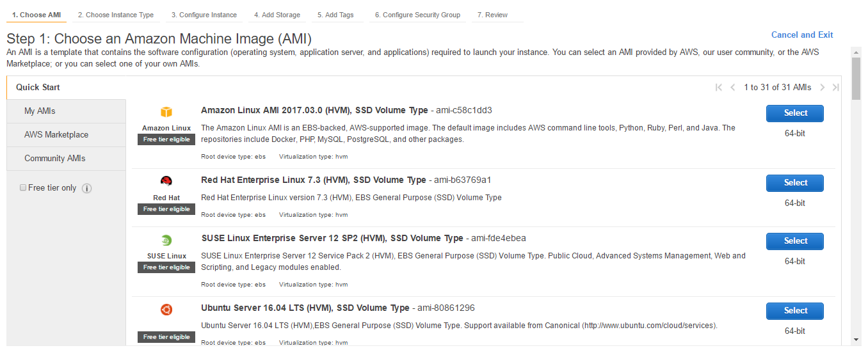Click the info icon next to Free tier only
The width and height of the screenshot is (868, 355).
click(87, 188)
